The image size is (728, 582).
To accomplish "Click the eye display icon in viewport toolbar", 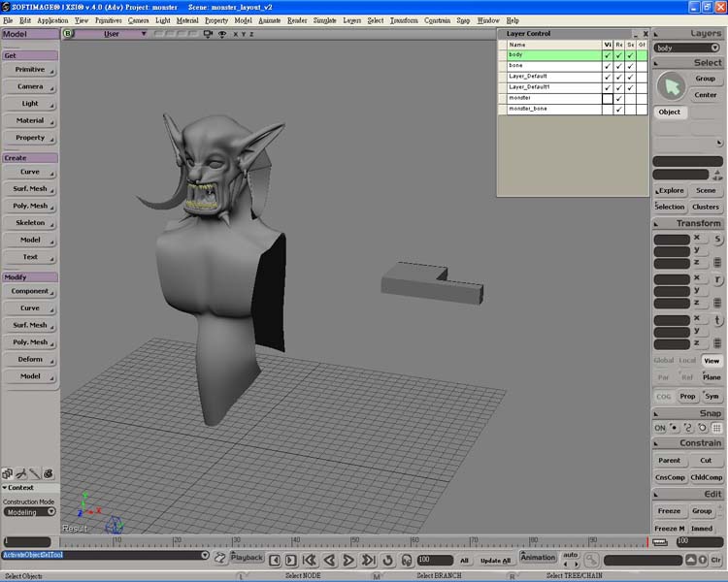I will pyautogui.click(x=222, y=34).
